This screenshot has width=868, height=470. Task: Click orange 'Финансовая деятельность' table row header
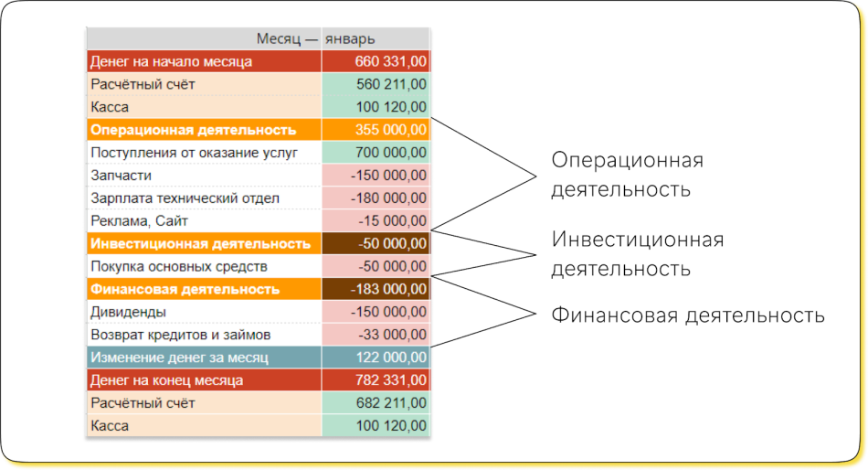coord(205,289)
